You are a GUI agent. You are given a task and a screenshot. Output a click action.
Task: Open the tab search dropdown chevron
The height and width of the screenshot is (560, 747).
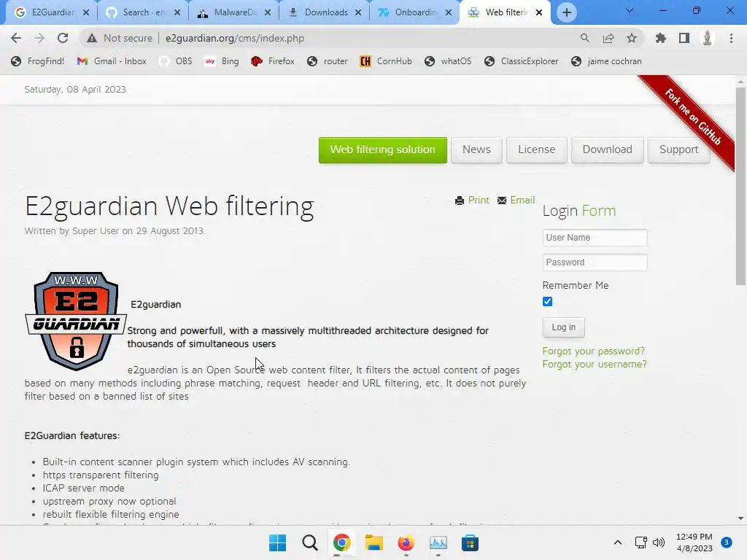point(630,10)
